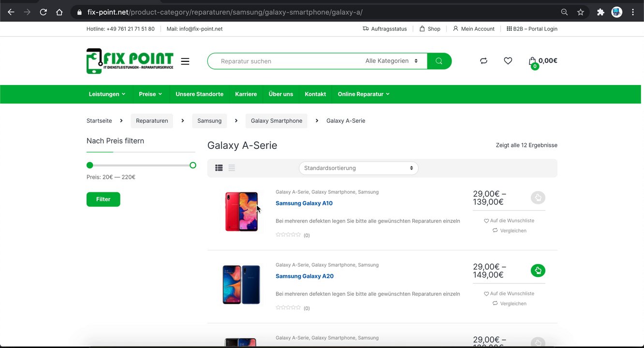Open the browser home page icon
This screenshot has height=348, width=644.
tap(59, 12)
